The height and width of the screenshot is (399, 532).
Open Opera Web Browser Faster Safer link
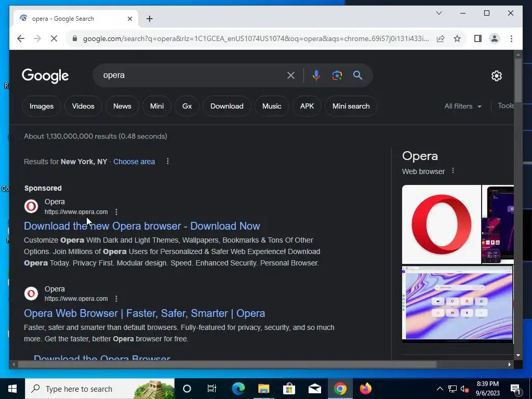pyautogui.click(x=144, y=313)
